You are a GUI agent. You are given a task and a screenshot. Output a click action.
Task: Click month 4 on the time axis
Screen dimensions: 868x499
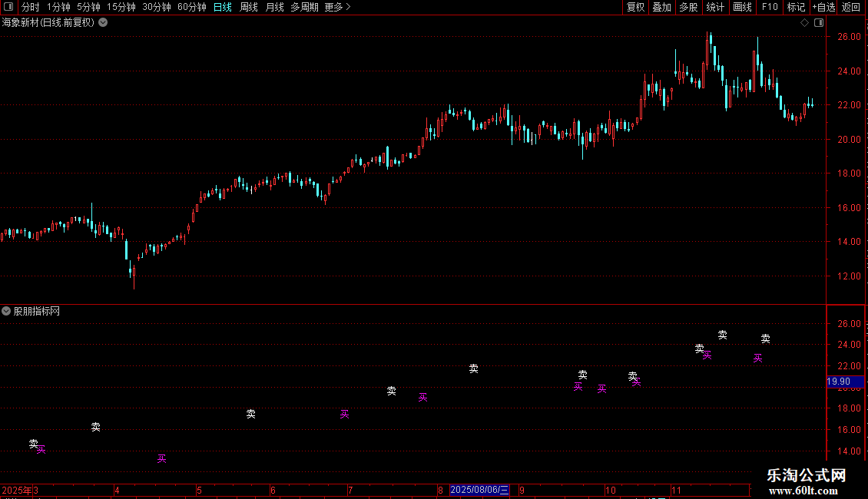(117, 490)
